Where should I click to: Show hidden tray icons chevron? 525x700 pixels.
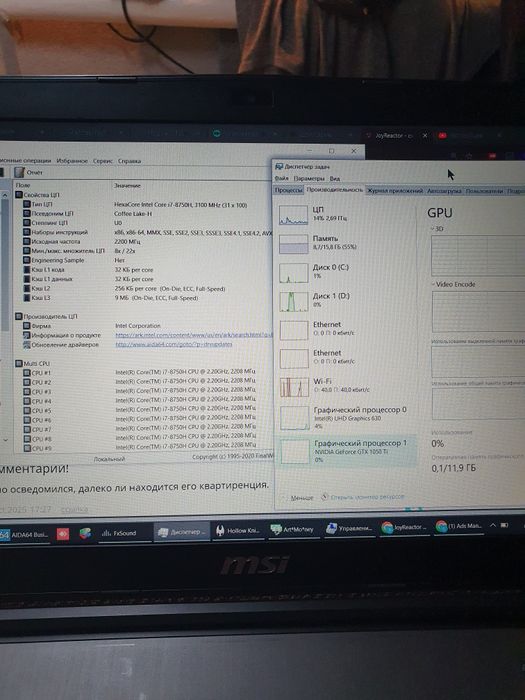[x=493, y=525]
